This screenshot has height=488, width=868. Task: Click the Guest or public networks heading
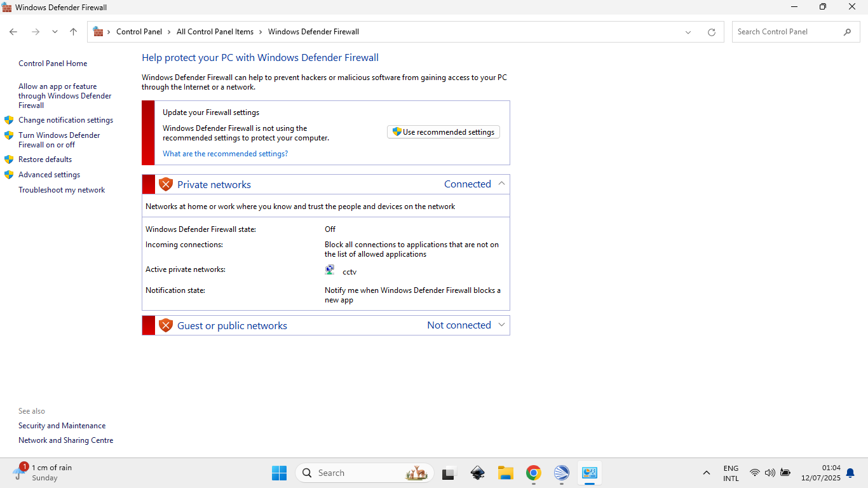tap(232, 326)
